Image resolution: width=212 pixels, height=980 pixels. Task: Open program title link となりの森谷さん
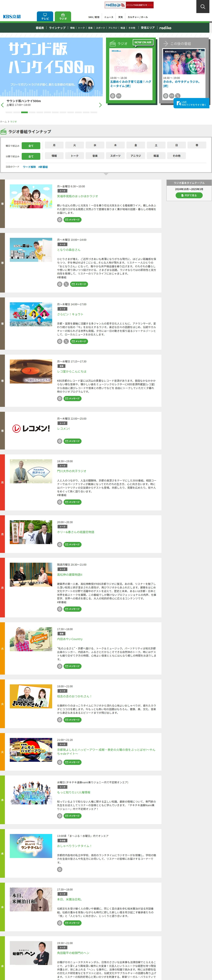point(69,250)
